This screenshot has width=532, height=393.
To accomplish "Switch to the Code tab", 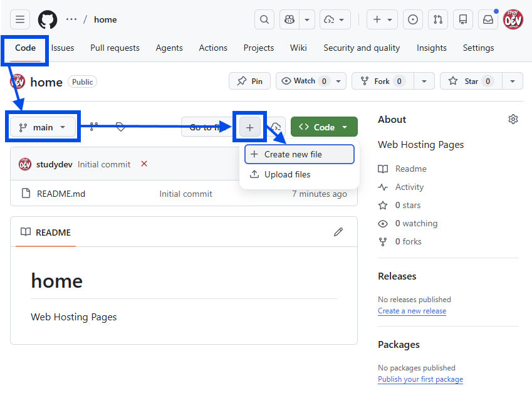I will click(25, 48).
